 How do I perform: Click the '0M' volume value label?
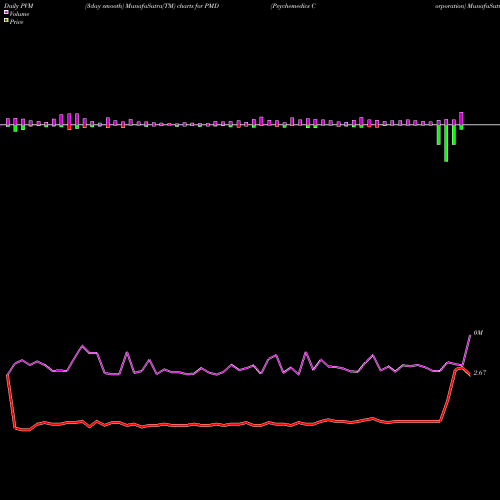pos(478,333)
